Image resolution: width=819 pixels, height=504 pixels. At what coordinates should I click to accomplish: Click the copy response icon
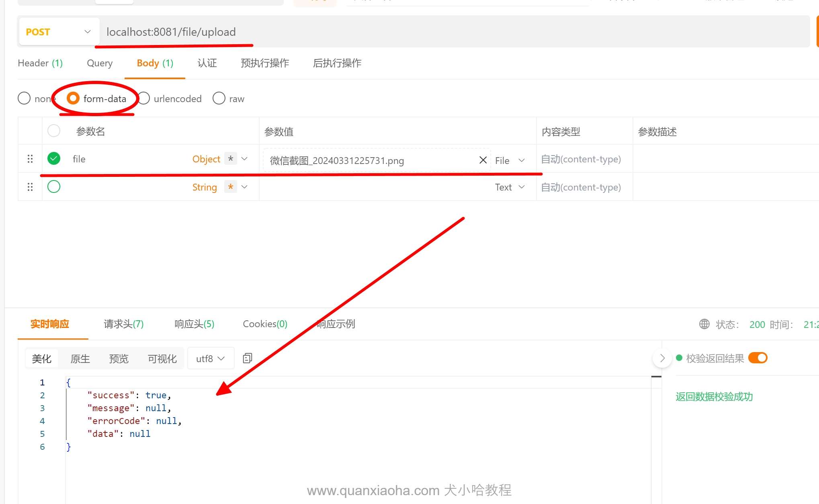[248, 358]
